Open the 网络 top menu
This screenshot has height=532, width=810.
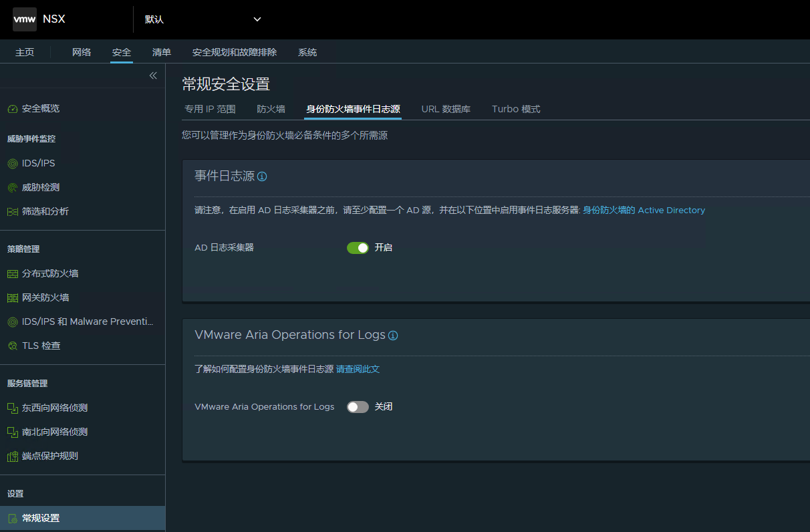[82, 52]
